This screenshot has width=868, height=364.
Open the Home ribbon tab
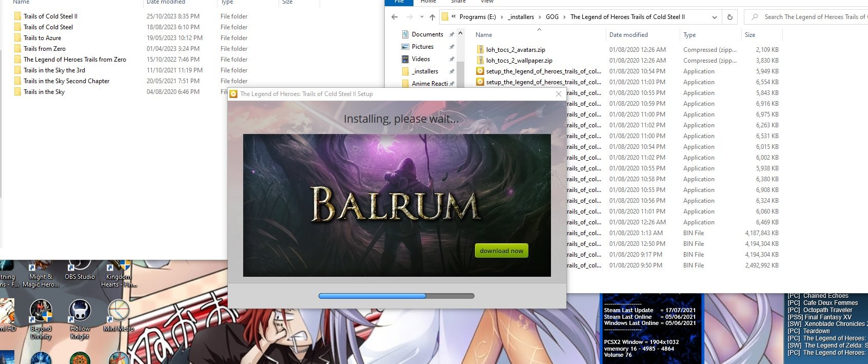tap(428, 2)
